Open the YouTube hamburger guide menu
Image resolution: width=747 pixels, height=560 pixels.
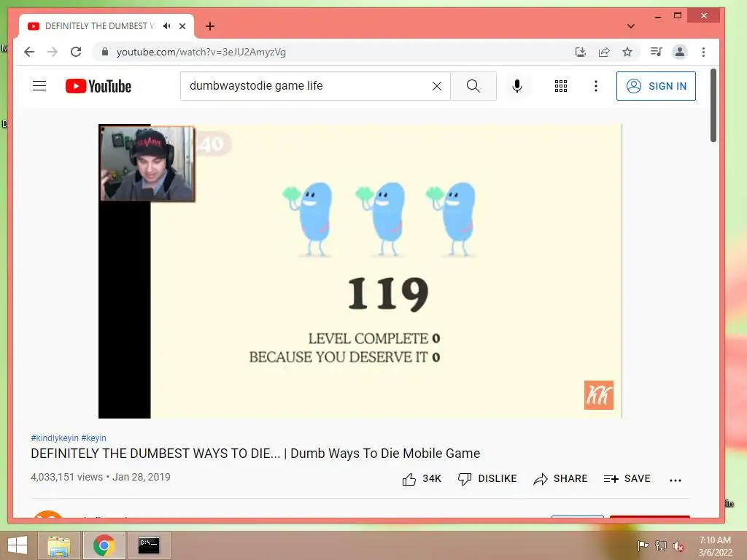(x=39, y=86)
